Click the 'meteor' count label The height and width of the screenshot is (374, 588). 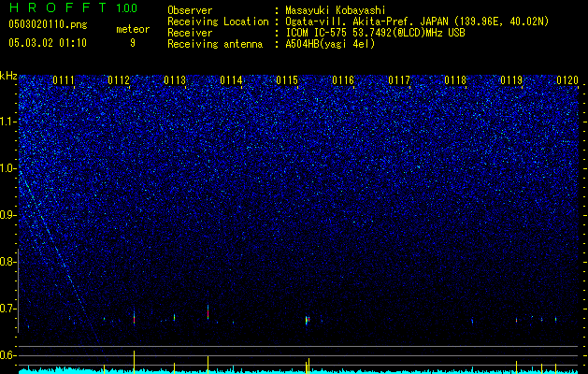(x=133, y=29)
